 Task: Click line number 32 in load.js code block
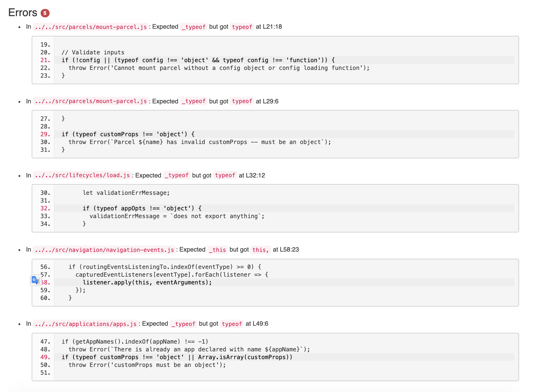click(x=45, y=208)
